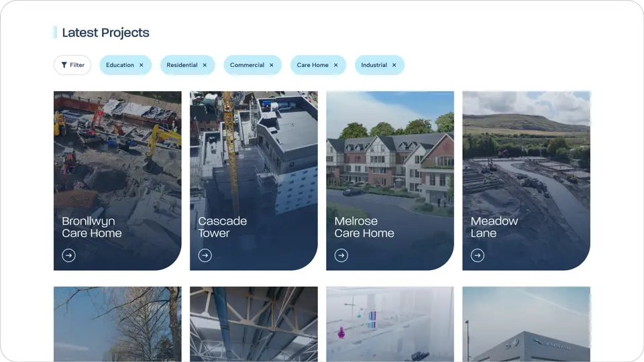Screen dimensions: 644x362
Task: Remove the Industrial filter using its X
Action: tap(394, 65)
